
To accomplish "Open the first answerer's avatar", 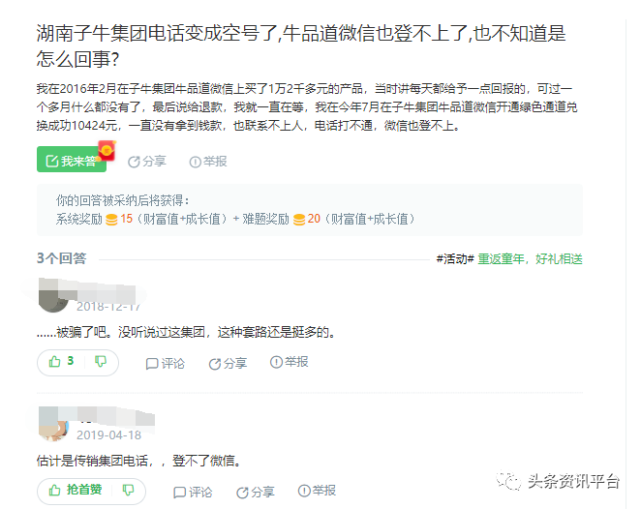I will (x=53, y=297).
